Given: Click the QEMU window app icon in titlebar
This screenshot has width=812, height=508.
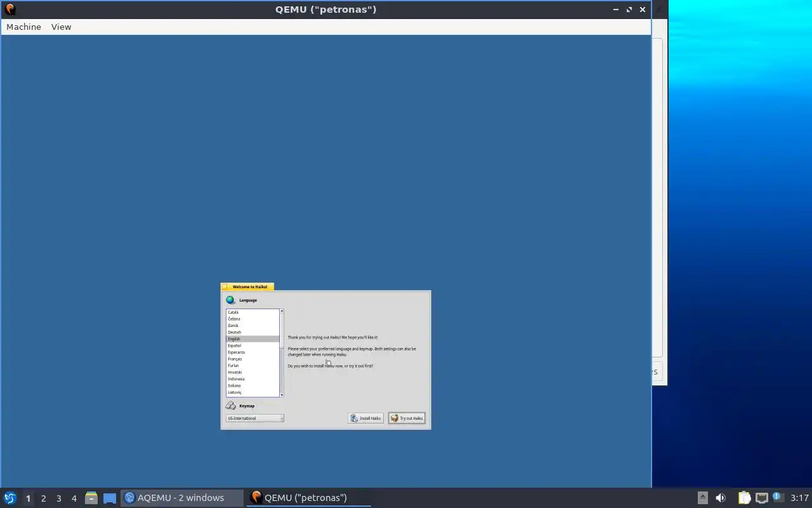Looking at the screenshot, I should (x=10, y=10).
